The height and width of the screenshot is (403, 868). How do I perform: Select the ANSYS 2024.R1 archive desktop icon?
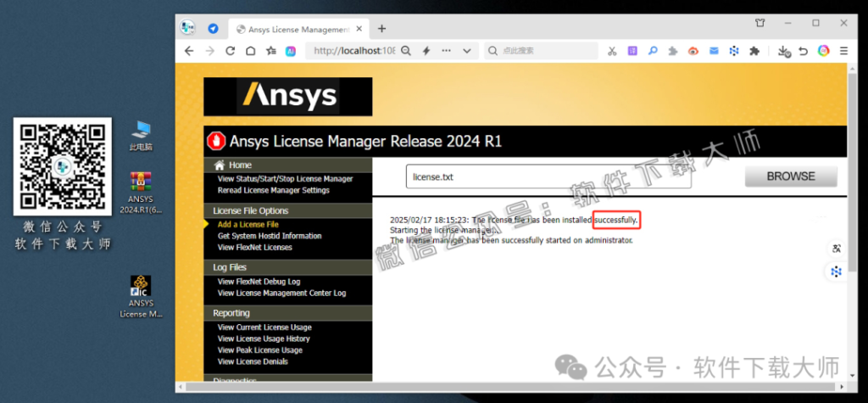pos(141,193)
